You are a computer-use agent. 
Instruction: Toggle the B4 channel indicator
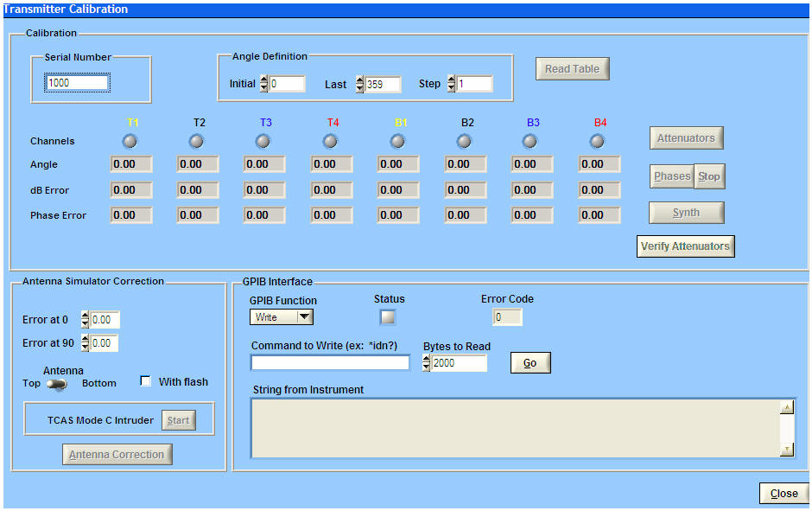tap(597, 141)
